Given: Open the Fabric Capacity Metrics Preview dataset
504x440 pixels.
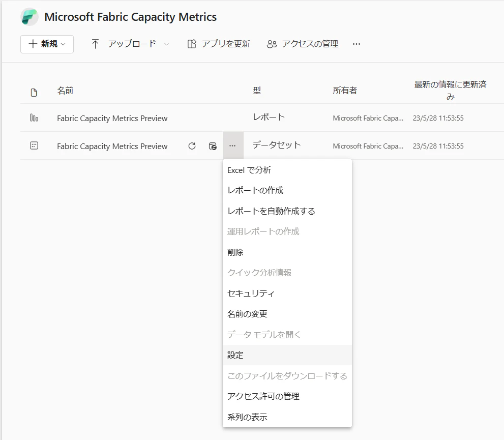Looking at the screenshot, I should tap(112, 146).
